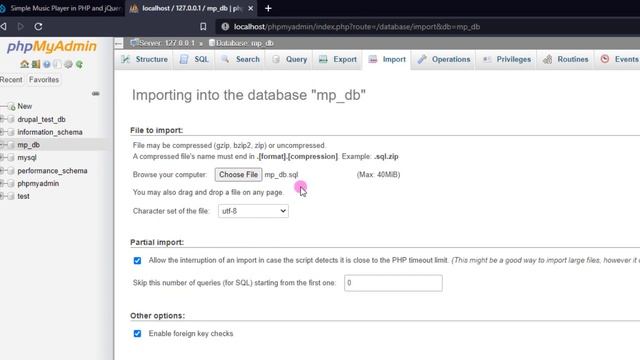The height and width of the screenshot is (360, 640).
Task: Open the Query tab
Action: coord(289,60)
